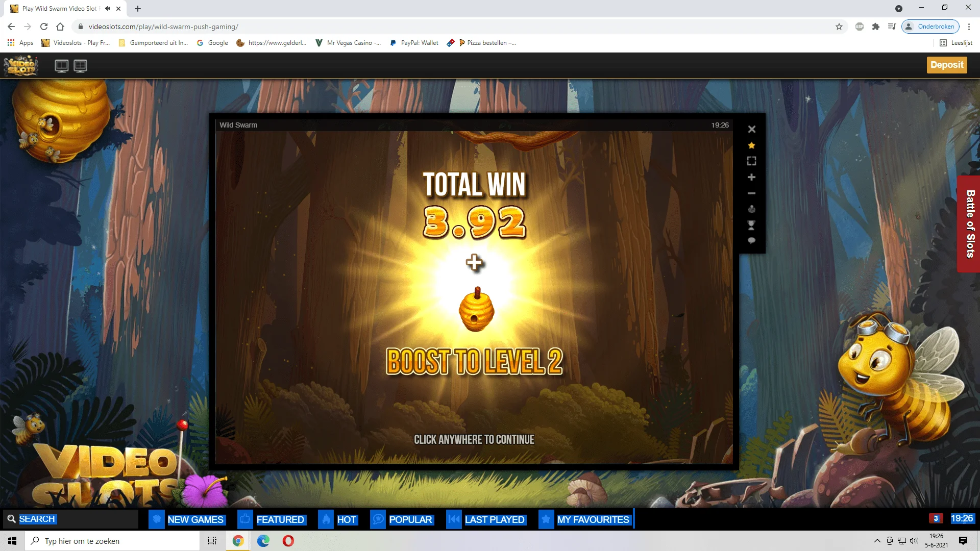Click the Videoslots logo in the header
The height and width of the screenshot is (551, 980).
[x=20, y=65]
